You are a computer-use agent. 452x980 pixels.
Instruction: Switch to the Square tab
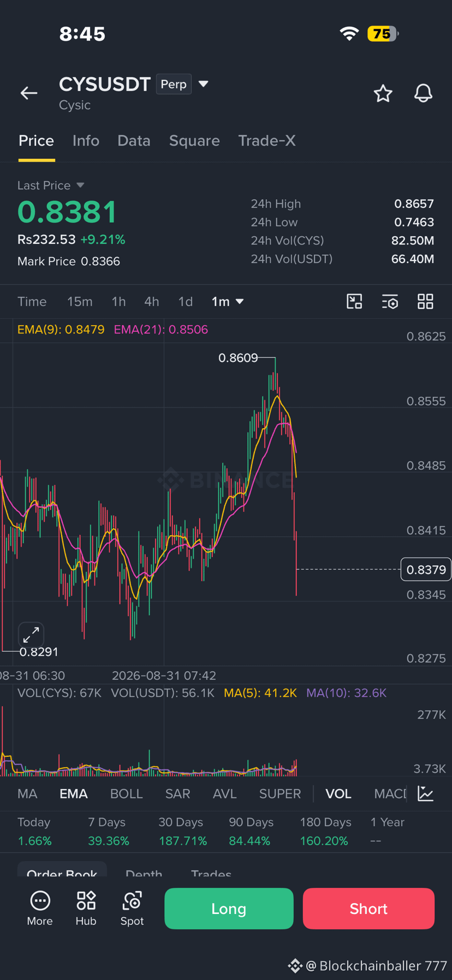click(194, 141)
